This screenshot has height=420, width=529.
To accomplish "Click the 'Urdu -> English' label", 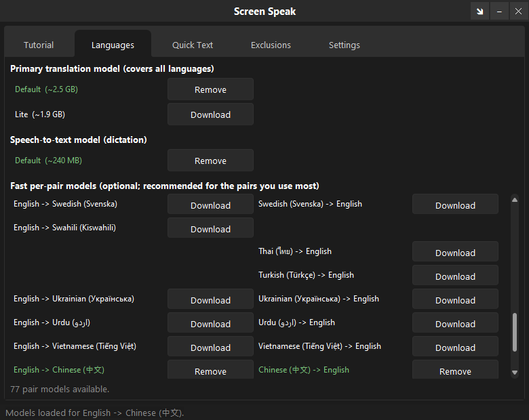I will 296,322.
